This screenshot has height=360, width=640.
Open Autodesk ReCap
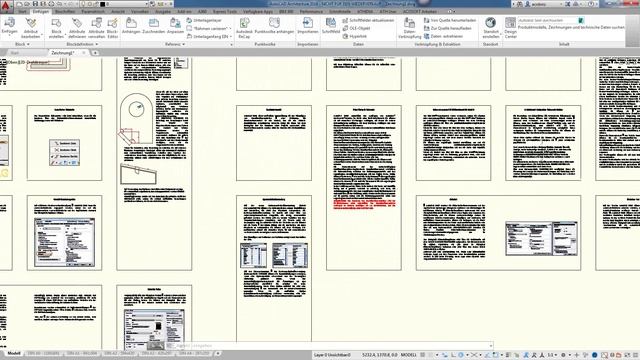(244, 28)
